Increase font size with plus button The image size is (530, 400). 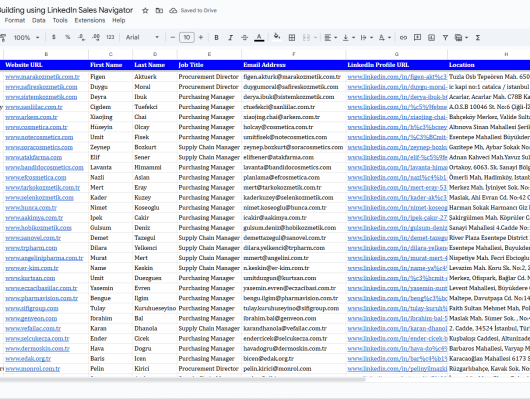[201, 37]
